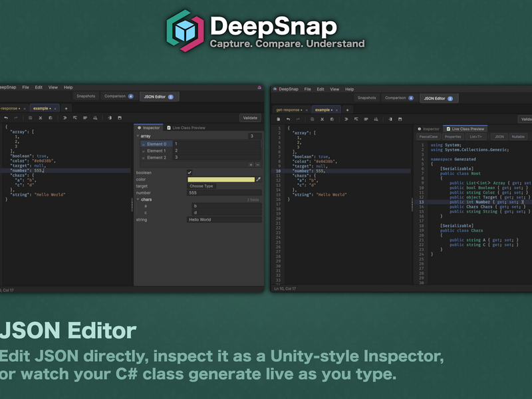Click the sort icon in the left window toolbar
The width and height of the screenshot is (532, 399).
95,118
